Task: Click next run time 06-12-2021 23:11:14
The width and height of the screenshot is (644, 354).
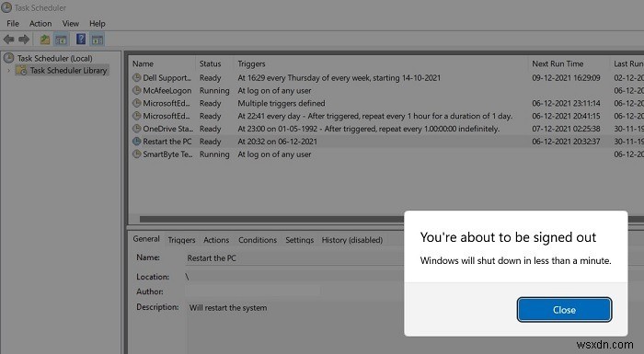Action: tap(566, 103)
